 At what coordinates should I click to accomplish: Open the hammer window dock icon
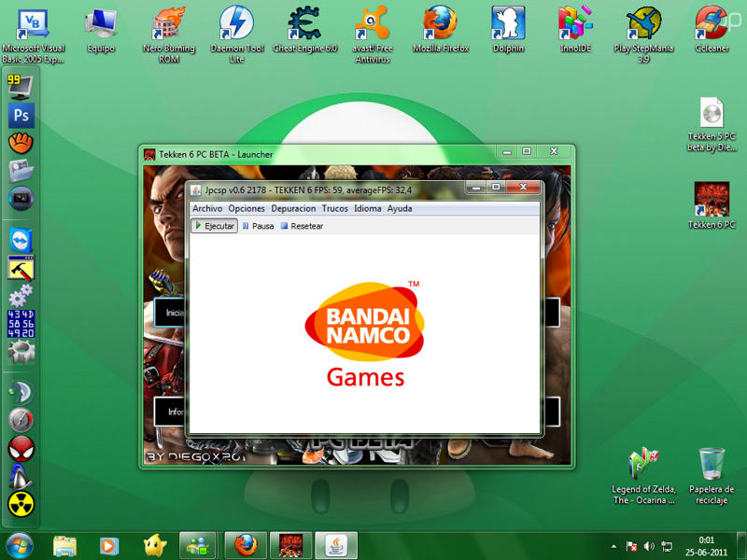click(21, 268)
